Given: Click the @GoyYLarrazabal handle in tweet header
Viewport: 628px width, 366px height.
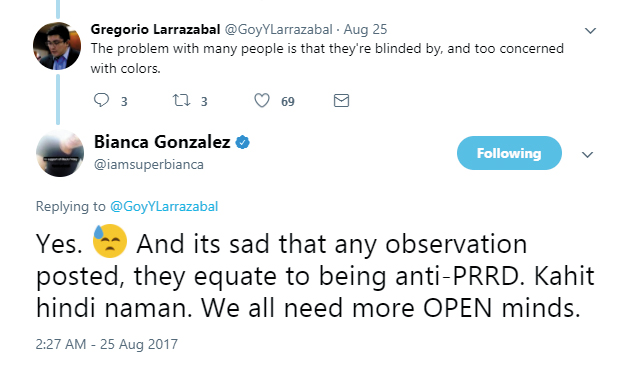Looking at the screenshot, I should [x=278, y=29].
